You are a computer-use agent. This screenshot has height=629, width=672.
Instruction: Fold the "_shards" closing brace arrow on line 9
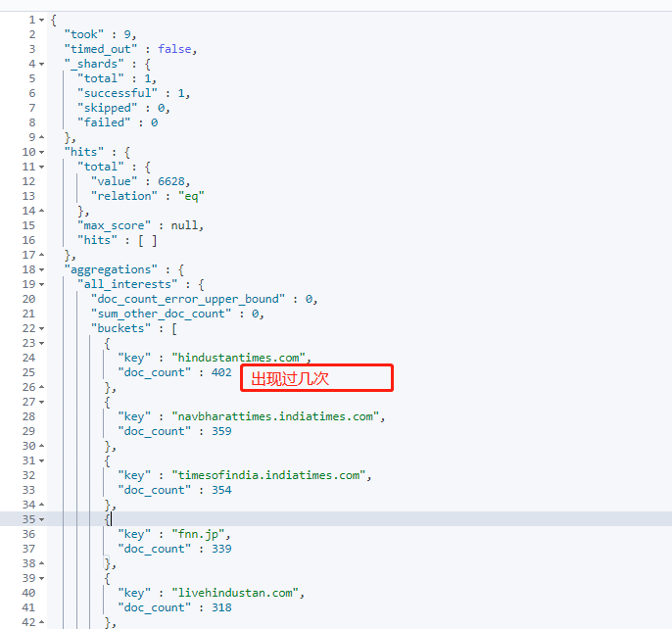coord(41,137)
